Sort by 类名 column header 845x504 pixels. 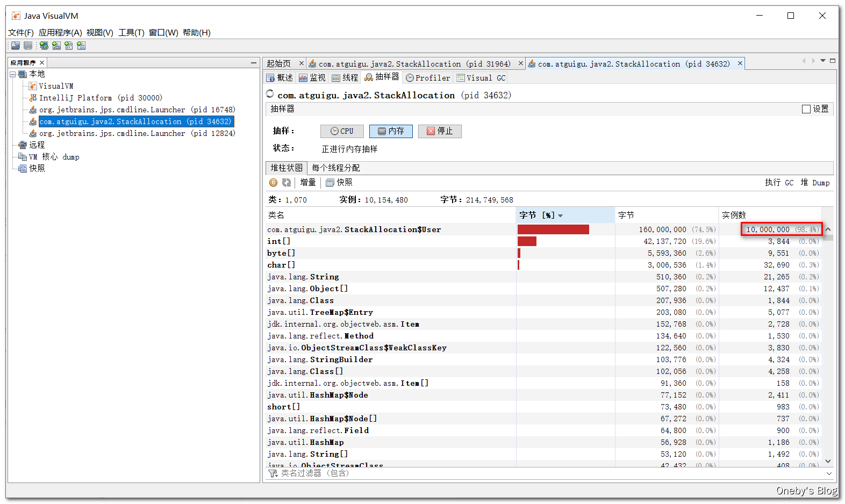point(391,215)
